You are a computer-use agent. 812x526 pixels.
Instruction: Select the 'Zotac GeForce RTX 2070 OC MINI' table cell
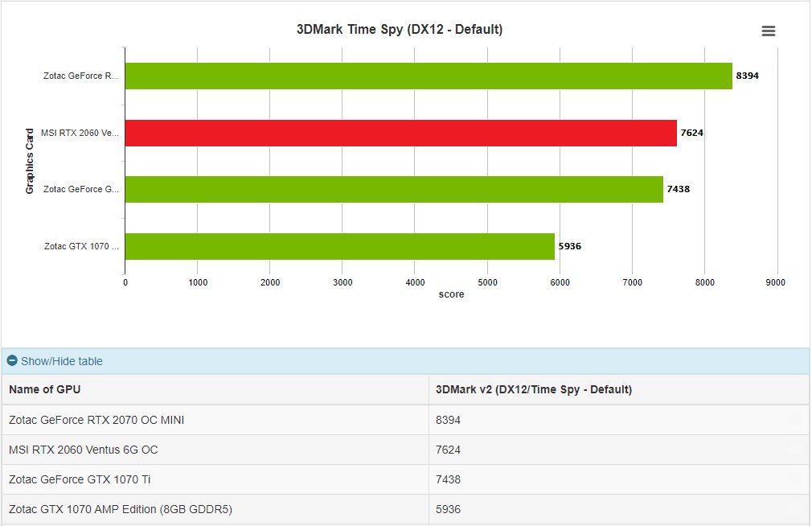pos(96,420)
